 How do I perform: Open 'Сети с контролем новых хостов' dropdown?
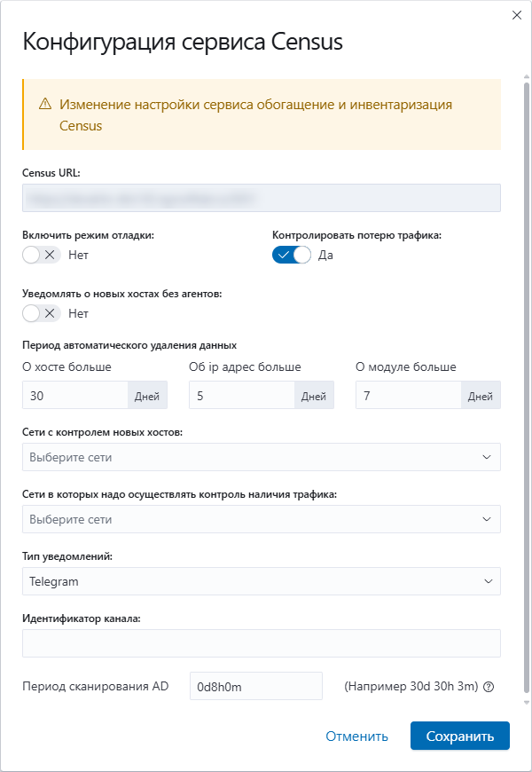coord(262,457)
